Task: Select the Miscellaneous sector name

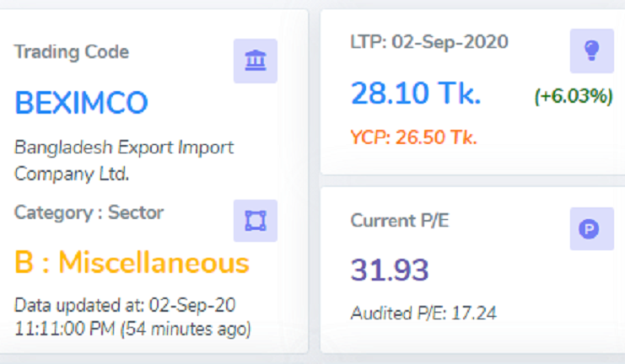Action: click(154, 263)
